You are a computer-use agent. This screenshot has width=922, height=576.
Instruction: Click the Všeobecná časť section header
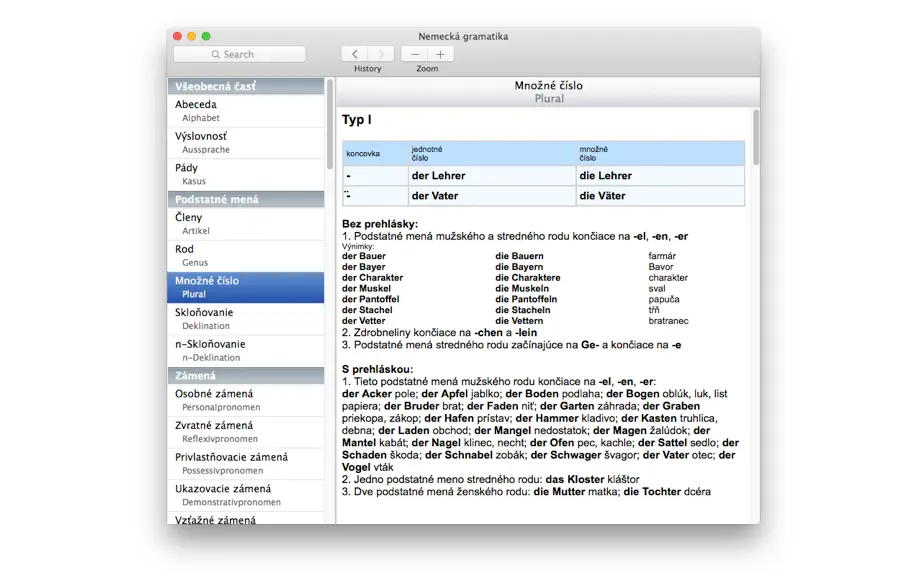[x=246, y=86]
